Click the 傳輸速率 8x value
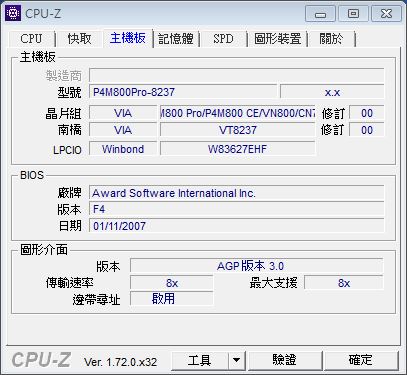 pos(172,283)
